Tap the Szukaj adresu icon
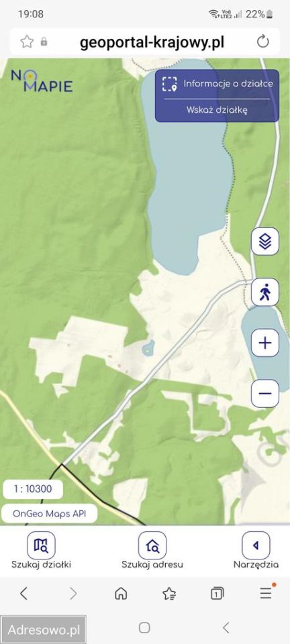This screenshot has width=290, height=644. (x=152, y=545)
